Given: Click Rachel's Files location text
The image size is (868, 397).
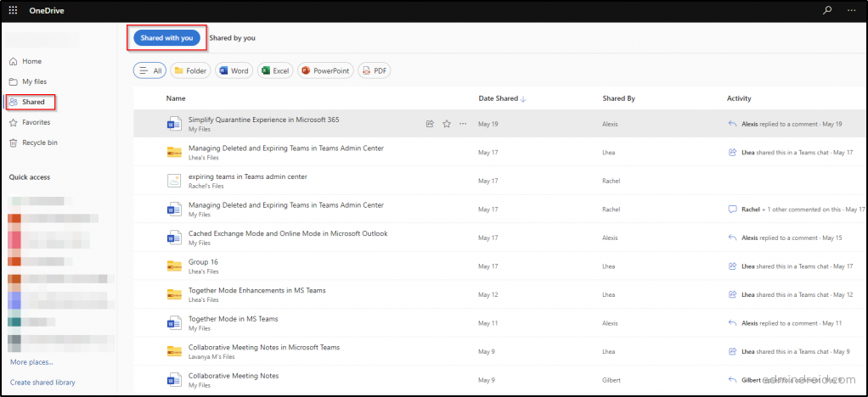Looking at the screenshot, I should [x=206, y=186].
